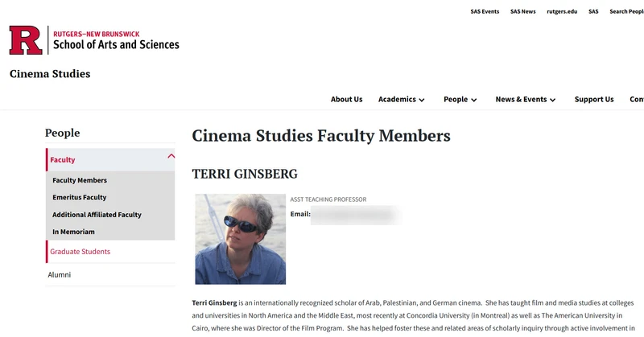
Task: Expand People dropdown chevron
Action: (x=473, y=100)
